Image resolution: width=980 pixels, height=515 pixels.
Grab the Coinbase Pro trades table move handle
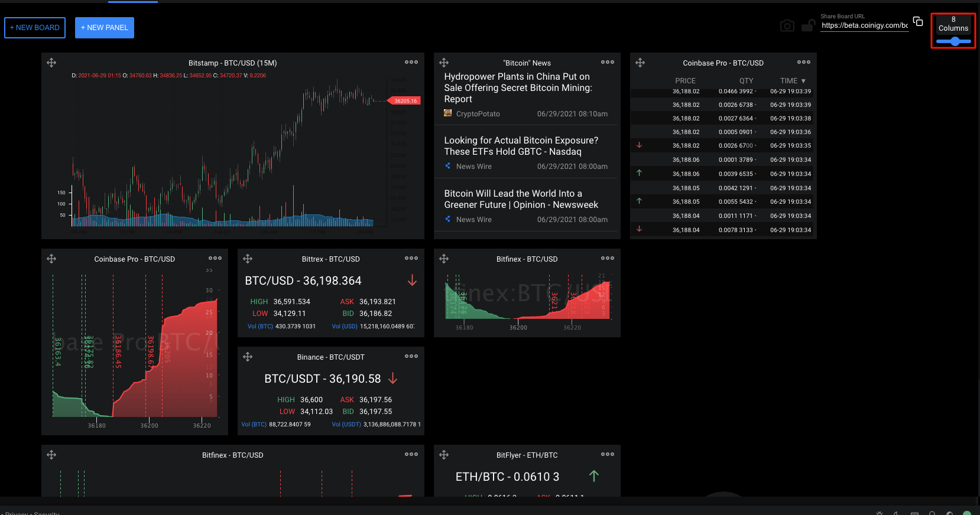640,63
